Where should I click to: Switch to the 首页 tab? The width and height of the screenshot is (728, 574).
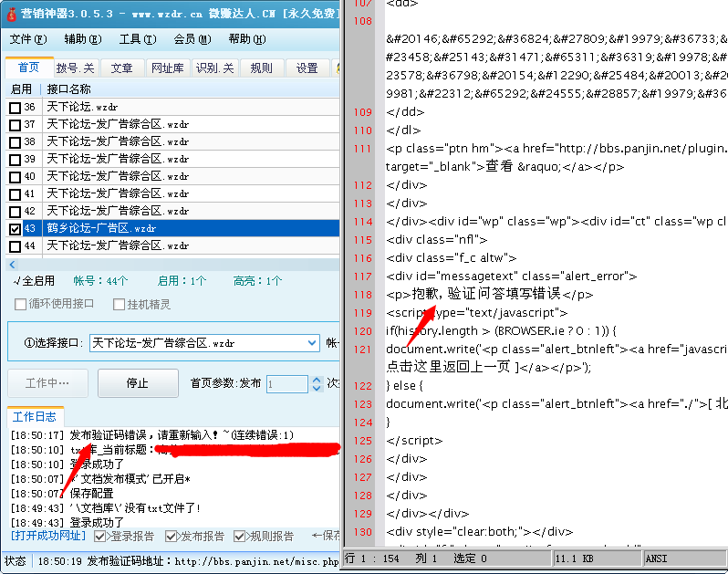pyautogui.click(x=29, y=68)
